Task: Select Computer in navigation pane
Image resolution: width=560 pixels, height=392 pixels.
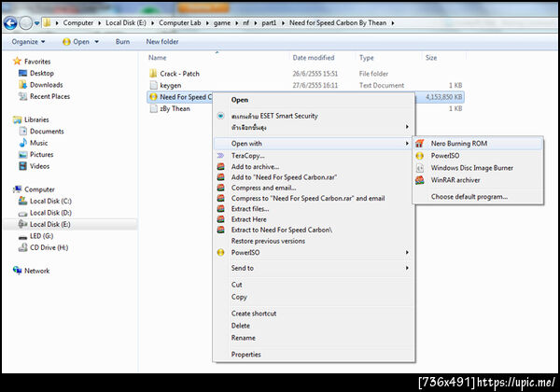Action: tap(39, 189)
